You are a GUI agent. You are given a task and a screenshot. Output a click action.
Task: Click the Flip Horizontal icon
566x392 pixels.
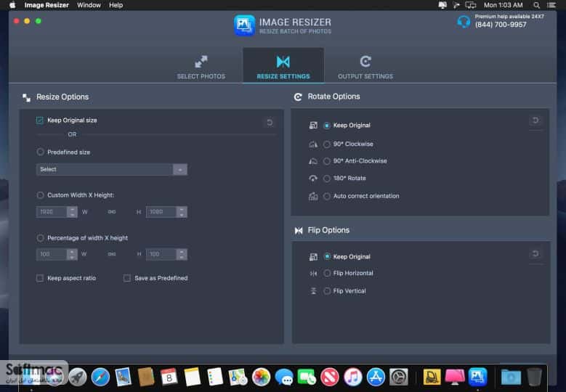[x=313, y=274]
